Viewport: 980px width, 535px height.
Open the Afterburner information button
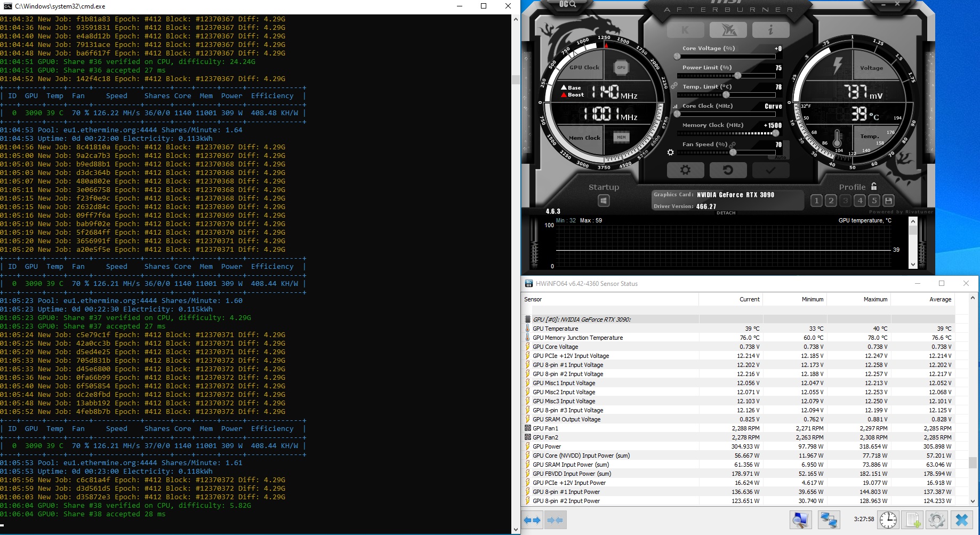click(770, 30)
